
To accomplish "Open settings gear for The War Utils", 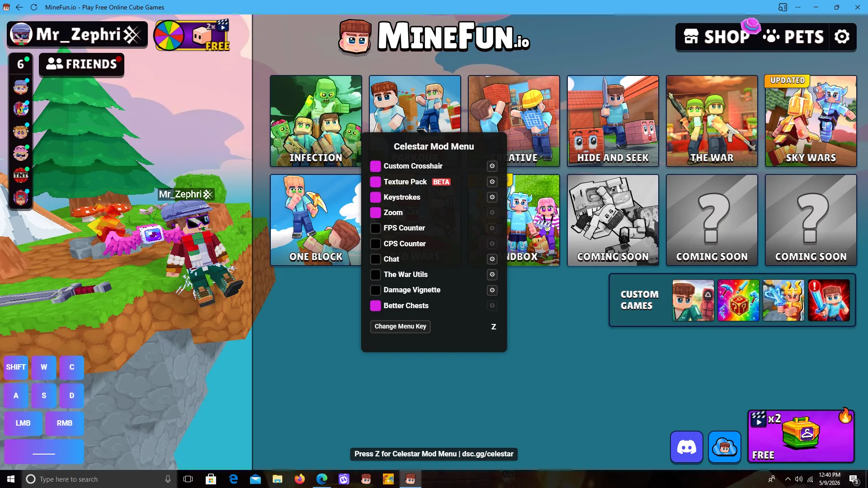I will click(492, 274).
